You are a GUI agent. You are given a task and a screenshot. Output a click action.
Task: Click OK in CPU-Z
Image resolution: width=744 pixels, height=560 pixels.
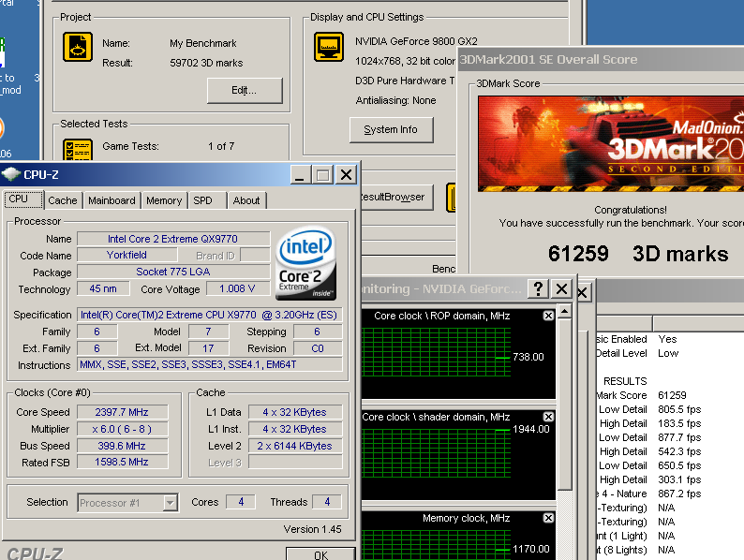point(320,554)
